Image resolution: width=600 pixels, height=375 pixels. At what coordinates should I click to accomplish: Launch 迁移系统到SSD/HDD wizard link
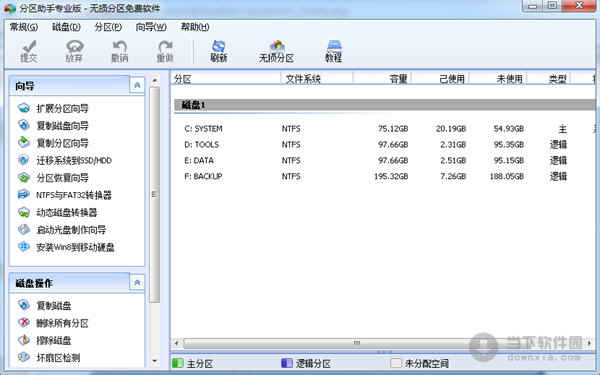click(x=74, y=160)
